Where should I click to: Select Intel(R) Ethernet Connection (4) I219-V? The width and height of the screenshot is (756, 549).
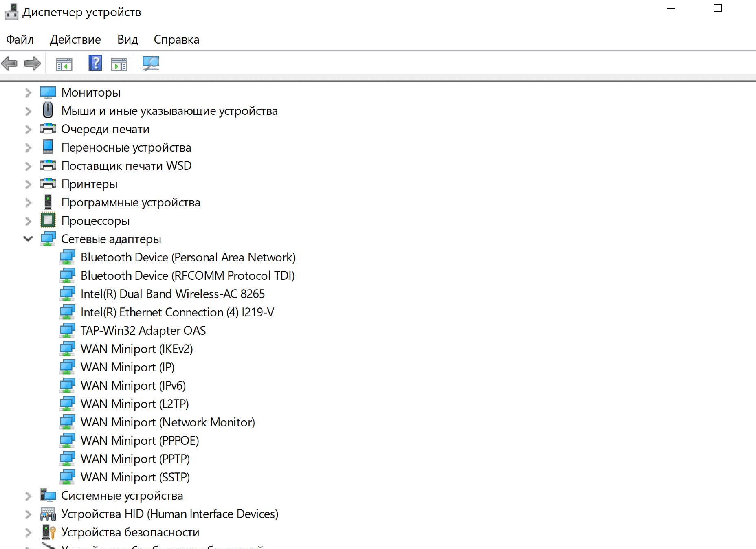[x=177, y=312]
